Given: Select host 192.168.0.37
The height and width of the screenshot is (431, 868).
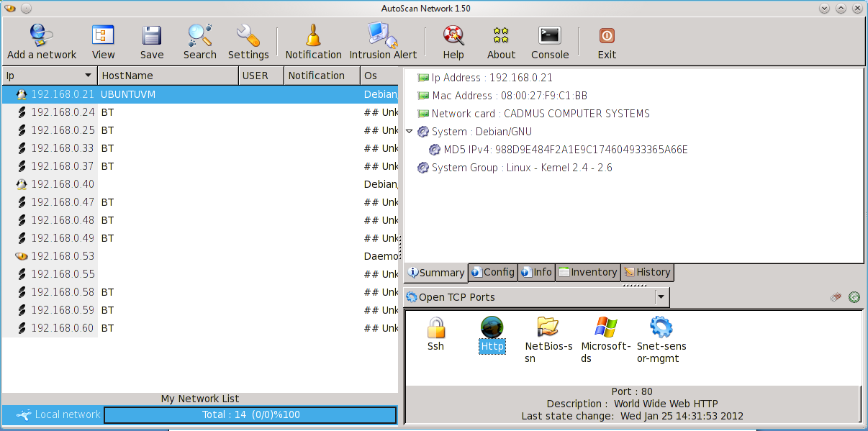Looking at the screenshot, I should [200, 166].
